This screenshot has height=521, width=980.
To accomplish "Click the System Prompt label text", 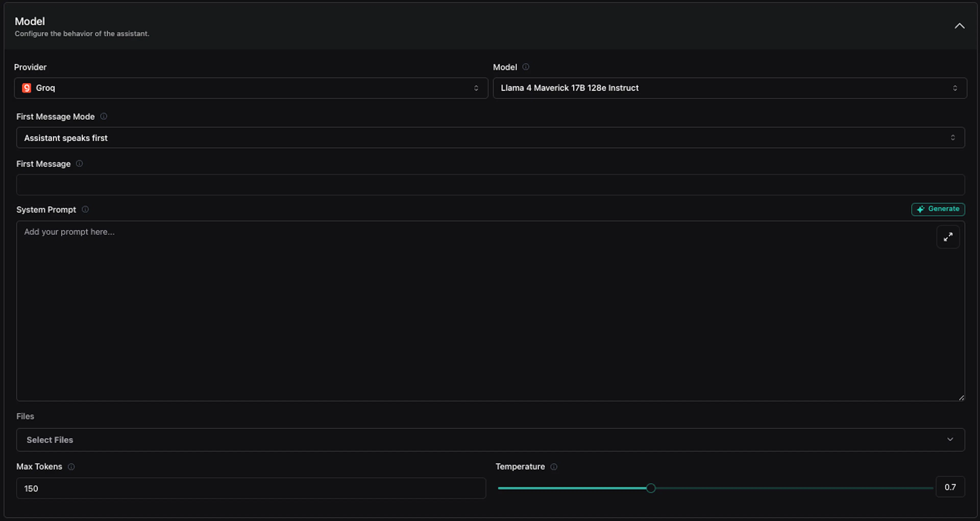I will [x=46, y=210].
